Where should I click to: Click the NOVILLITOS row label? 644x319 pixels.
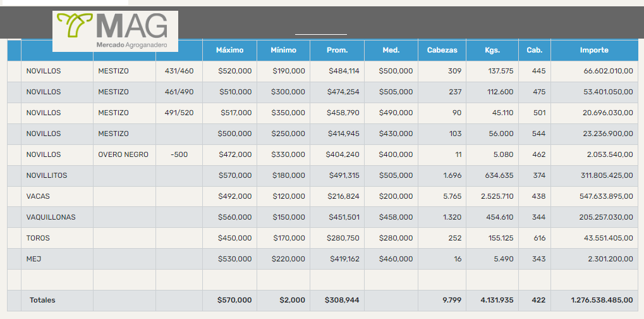coord(46,175)
